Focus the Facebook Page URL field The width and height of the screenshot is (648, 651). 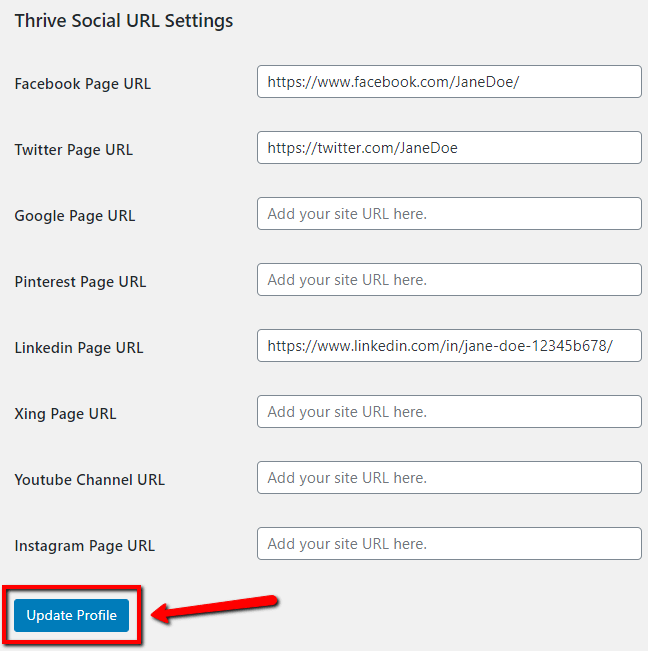point(449,81)
